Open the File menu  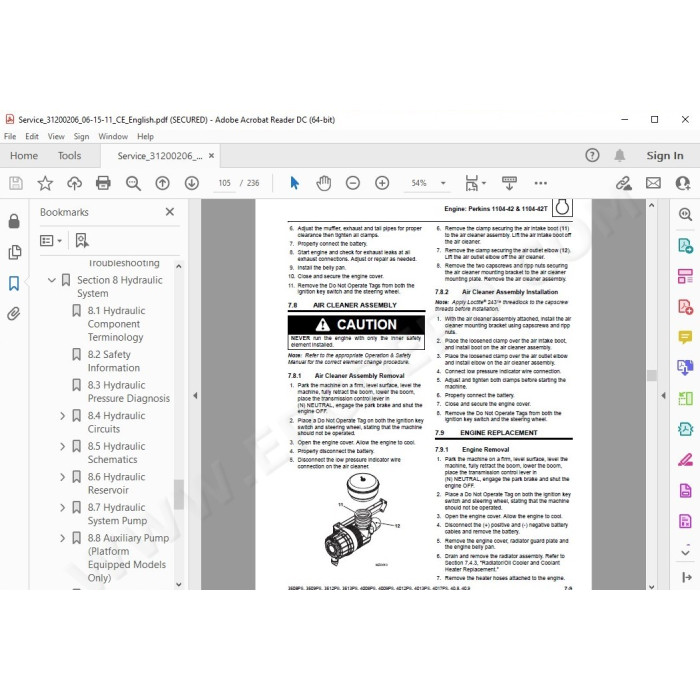10,136
